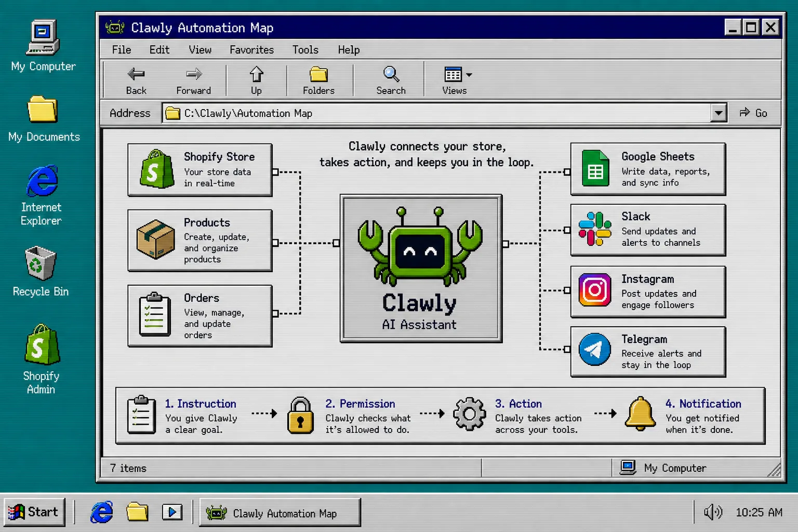Screen dimensions: 798x532
Task: Click the Telegram card title
Action: [644, 339]
